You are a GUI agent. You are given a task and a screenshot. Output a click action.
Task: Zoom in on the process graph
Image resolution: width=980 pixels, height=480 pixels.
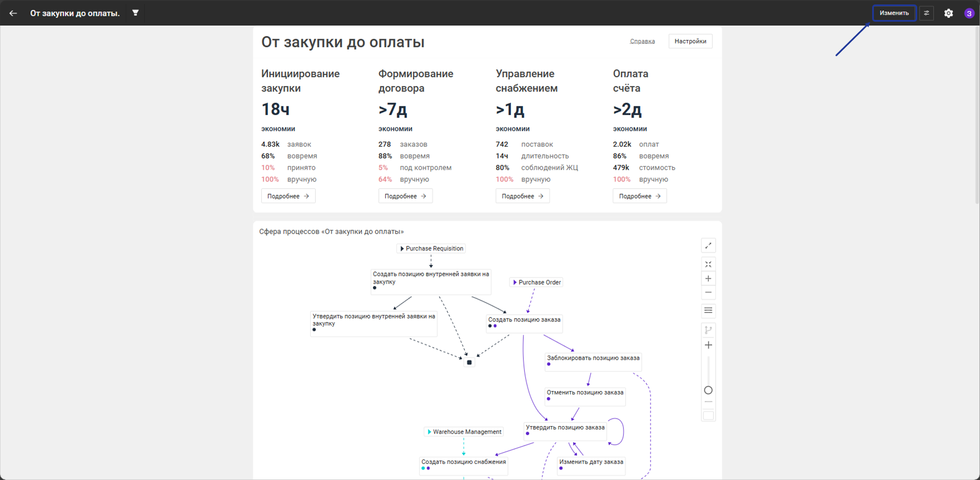[708, 279]
